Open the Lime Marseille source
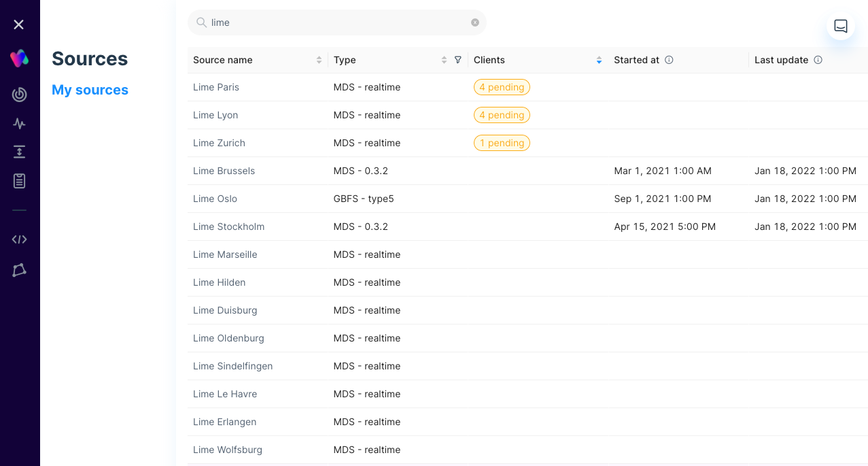This screenshot has width=868, height=466. coord(225,254)
